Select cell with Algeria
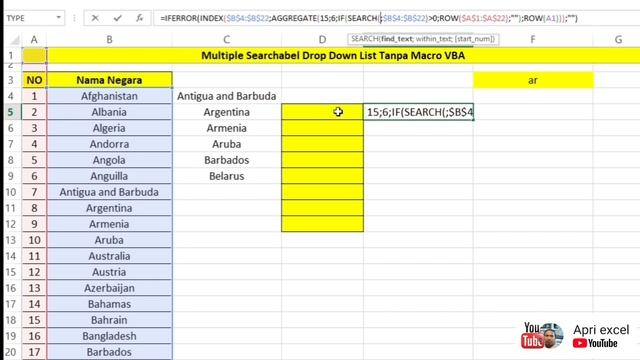The image size is (640, 360). point(109,128)
